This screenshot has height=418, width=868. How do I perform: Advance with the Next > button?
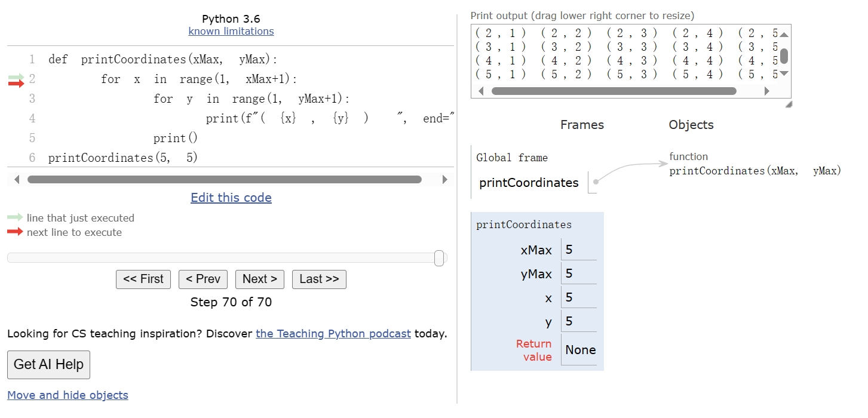260,279
